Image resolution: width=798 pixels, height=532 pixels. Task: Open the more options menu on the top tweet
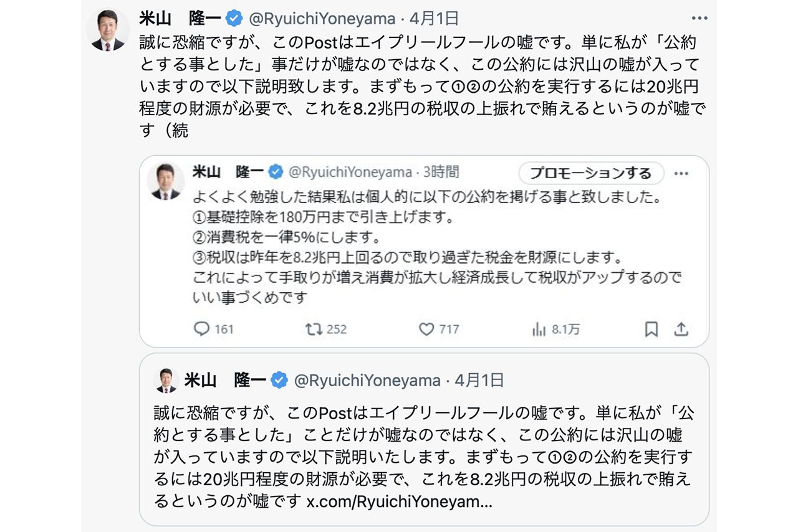701,18
